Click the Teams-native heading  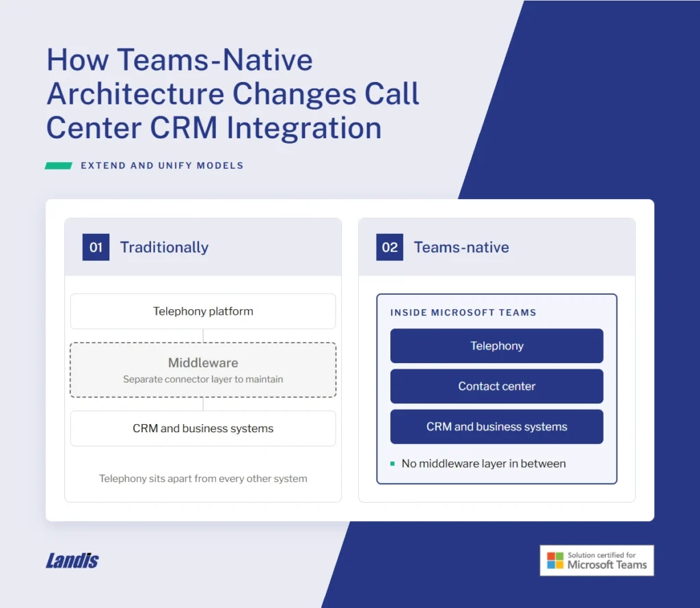click(x=461, y=247)
